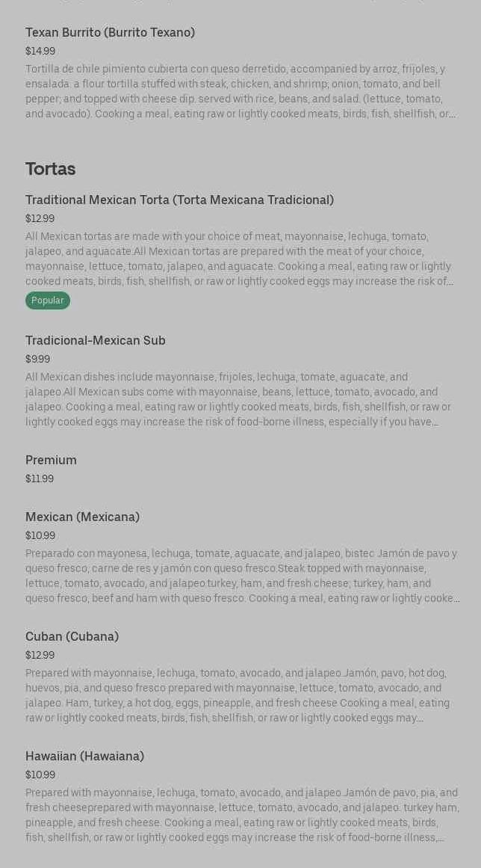The width and height of the screenshot is (481, 868).
Task: Select the Tortas section heading
Action: pyautogui.click(x=50, y=169)
